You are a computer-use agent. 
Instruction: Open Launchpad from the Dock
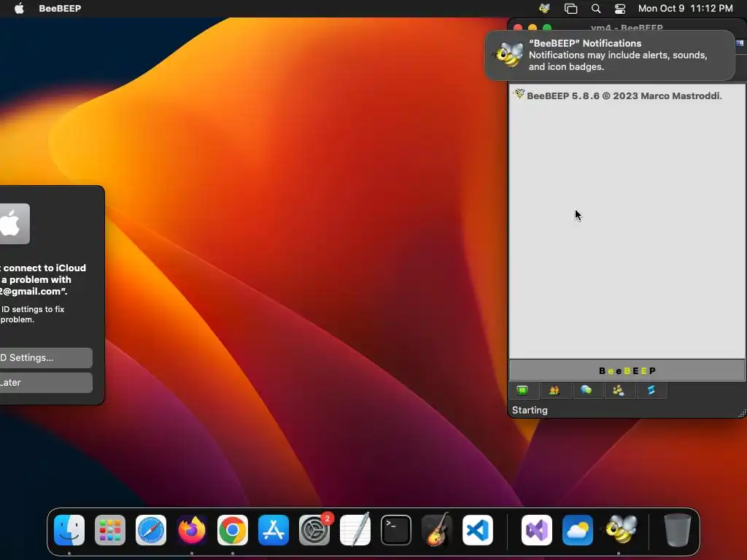[x=110, y=530]
